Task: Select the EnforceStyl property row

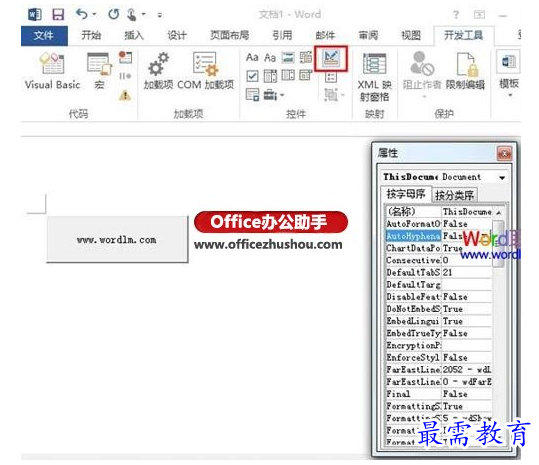Action: click(x=439, y=357)
